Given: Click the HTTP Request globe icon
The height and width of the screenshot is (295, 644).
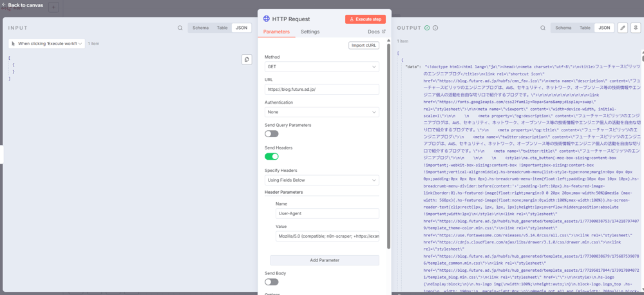Looking at the screenshot, I should point(267,19).
